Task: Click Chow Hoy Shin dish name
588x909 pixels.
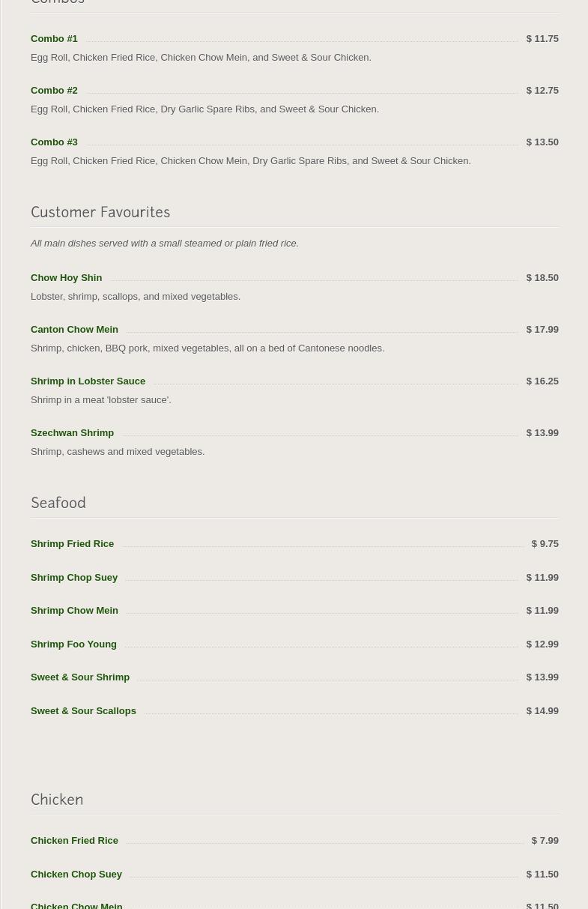Action: coord(66,278)
